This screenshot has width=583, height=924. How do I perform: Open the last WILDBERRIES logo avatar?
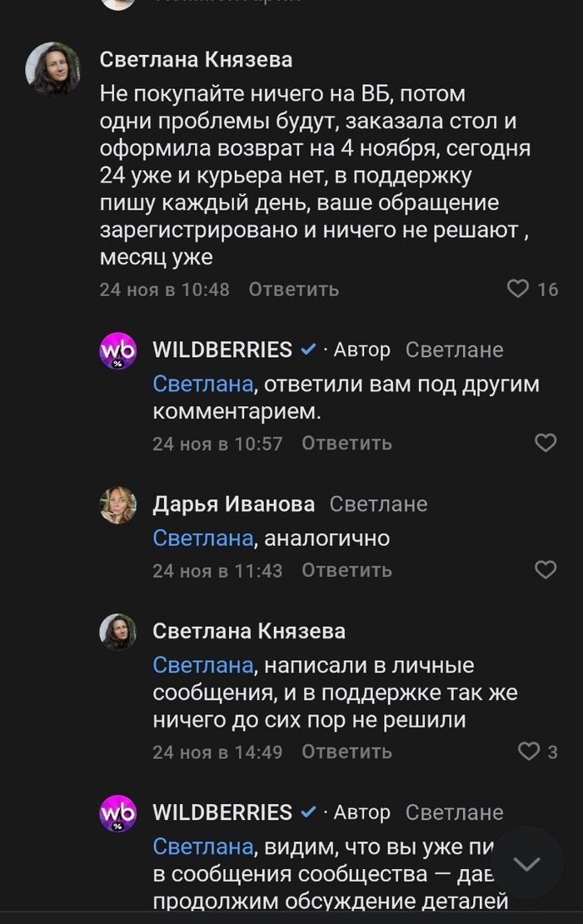click(117, 813)
